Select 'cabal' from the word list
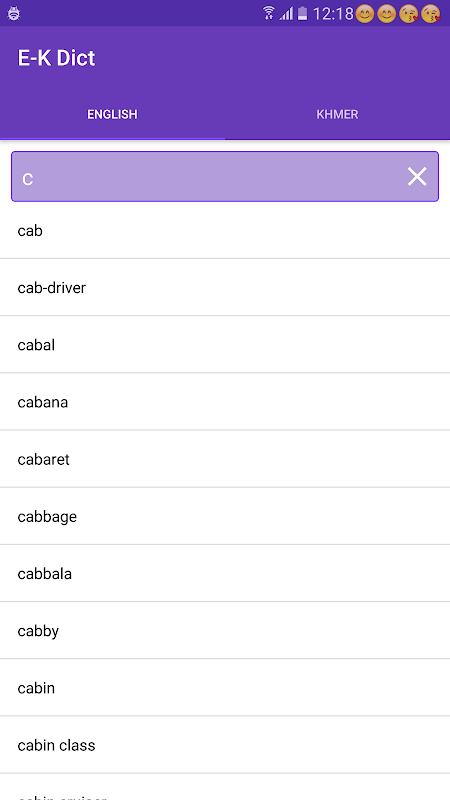 225,345
